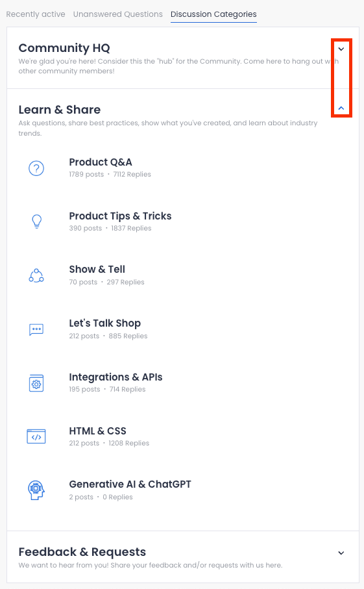364x589 pixels.
Task: Click the Generative AI & ChatGPT head icon
Action: (x=36, y=490)
